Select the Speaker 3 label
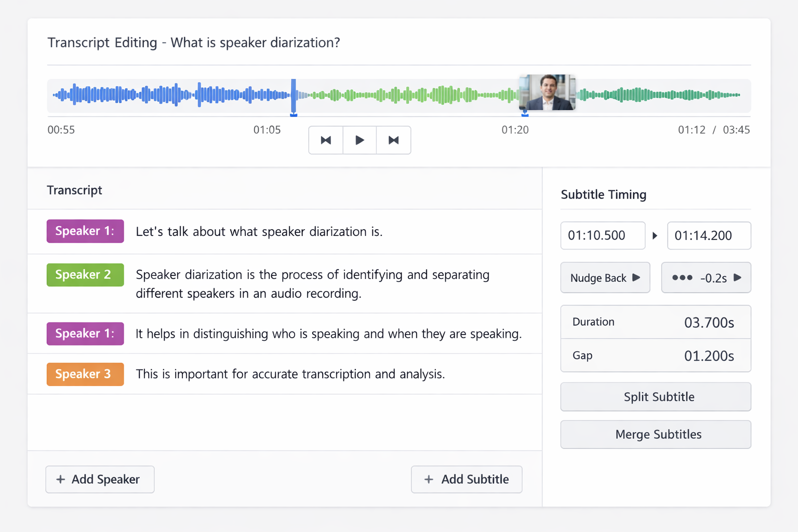 point(85,374)
